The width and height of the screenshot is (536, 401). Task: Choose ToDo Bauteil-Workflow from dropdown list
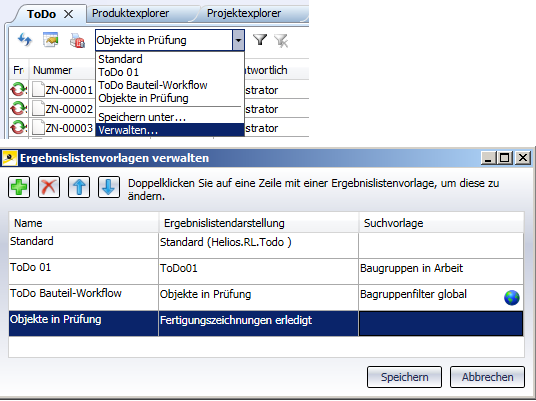click(170, 85)
